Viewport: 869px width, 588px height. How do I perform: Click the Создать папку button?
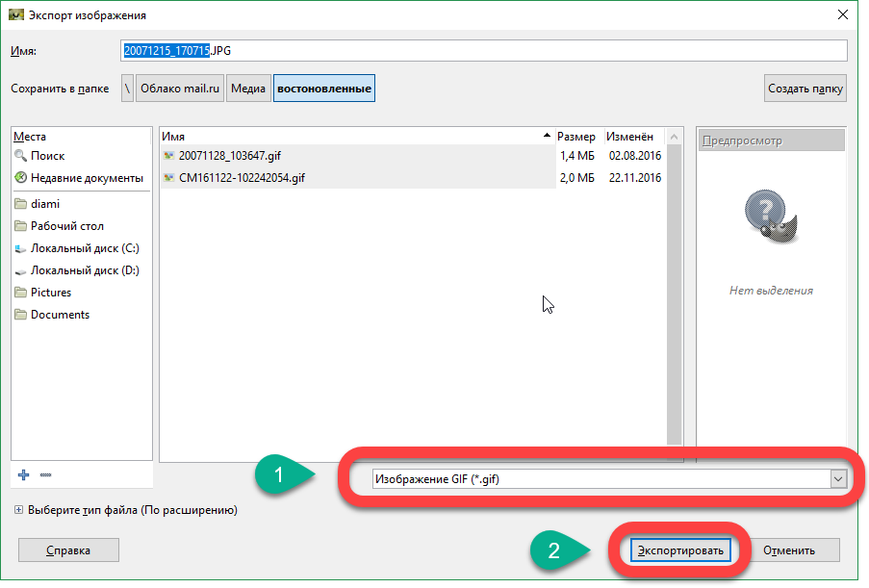pos(805,89)
